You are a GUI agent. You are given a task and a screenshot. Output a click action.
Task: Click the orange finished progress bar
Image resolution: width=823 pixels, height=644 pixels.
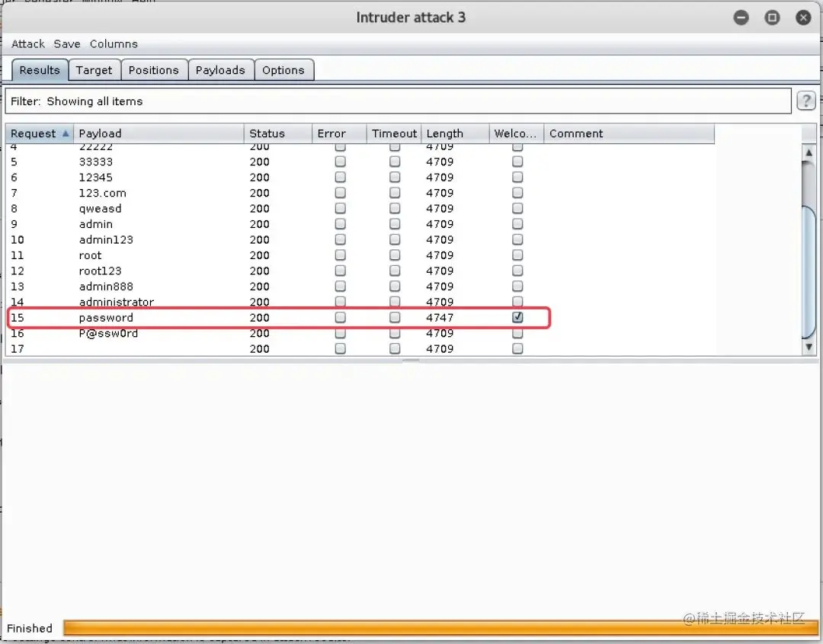(441, 628)
